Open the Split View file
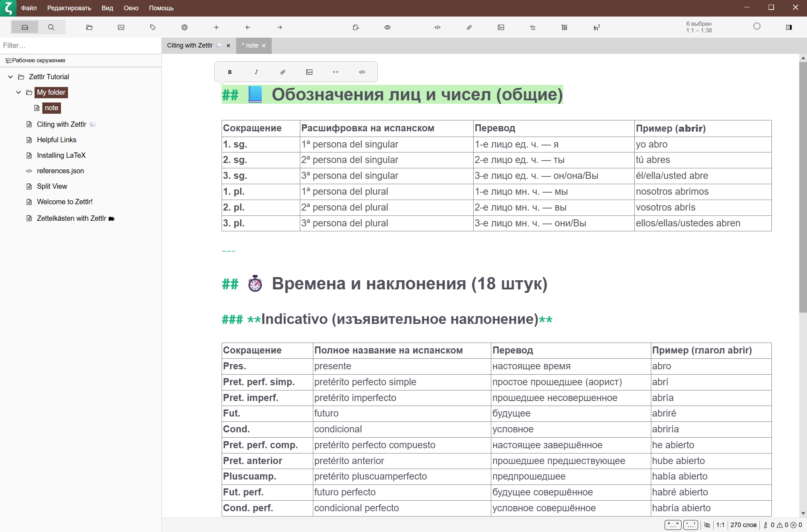Image resolution: width=807 pixels, height=532 pixels. point(52,186)
